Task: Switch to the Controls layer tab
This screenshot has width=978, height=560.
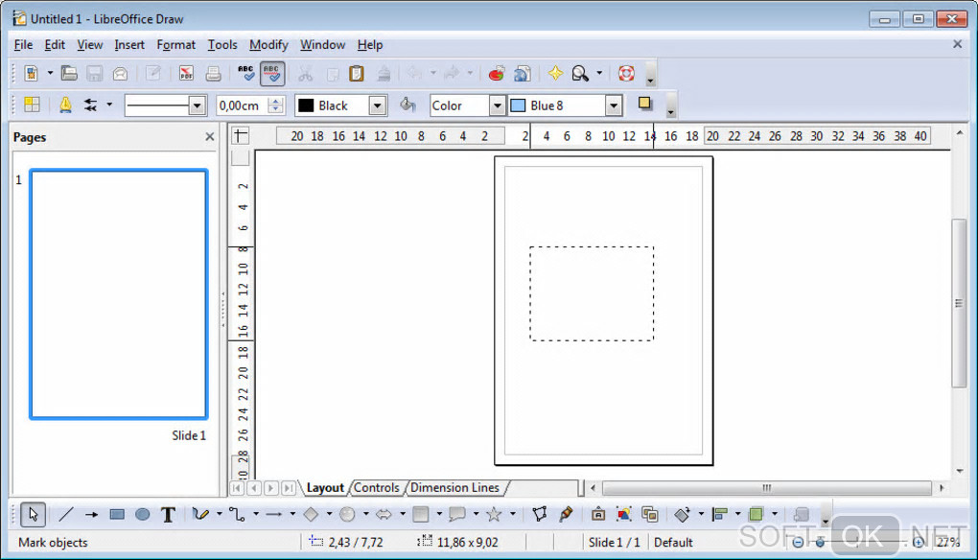Action: click(x=376, y=488)
